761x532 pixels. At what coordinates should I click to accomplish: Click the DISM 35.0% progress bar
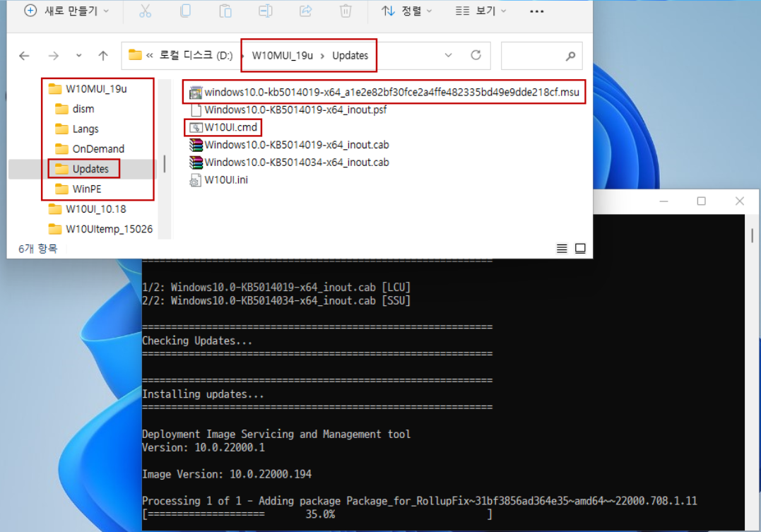(317, 514)
